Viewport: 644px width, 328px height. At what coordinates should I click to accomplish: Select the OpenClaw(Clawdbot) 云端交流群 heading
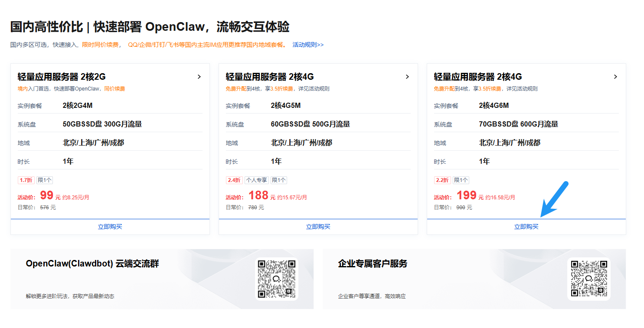pos(92,263)
